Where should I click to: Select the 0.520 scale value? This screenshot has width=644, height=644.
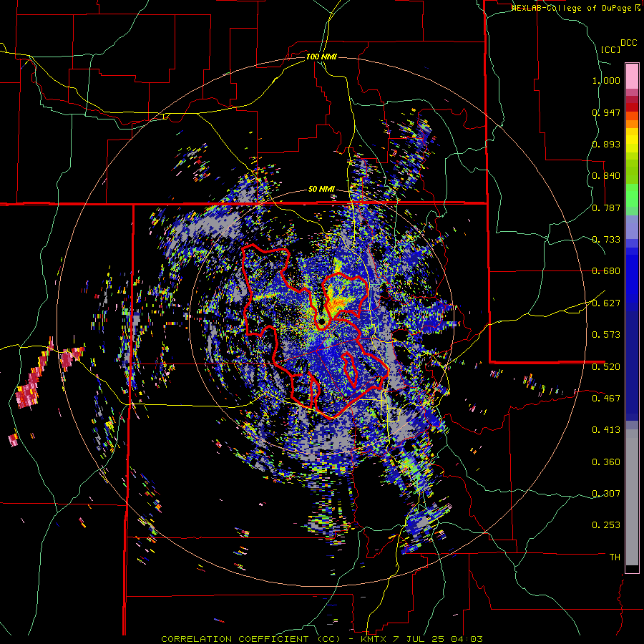[606, 367]
